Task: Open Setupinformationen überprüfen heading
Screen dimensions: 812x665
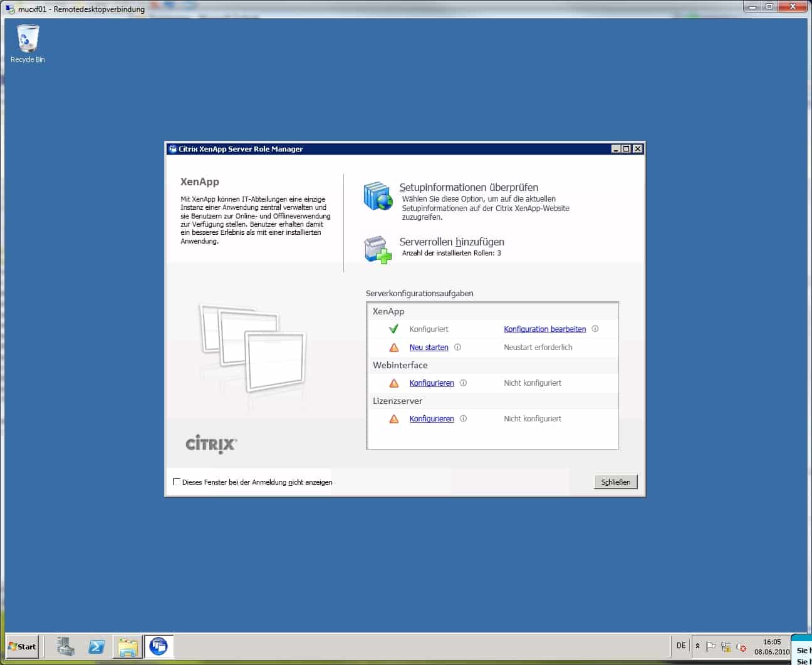Action: (469, 187)
